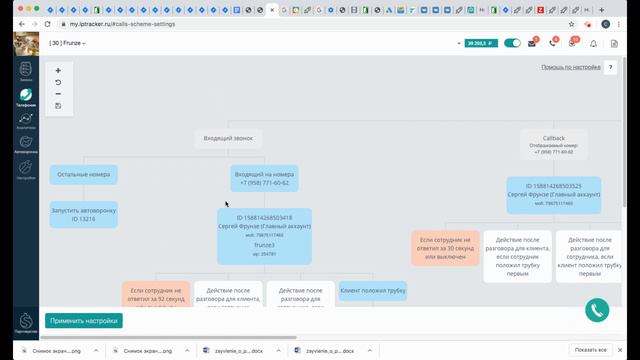The height and width of the screenshot is (360, 640).
Task: Click the address bar URL my.lptracker.ru
Action: click(122, 24)
